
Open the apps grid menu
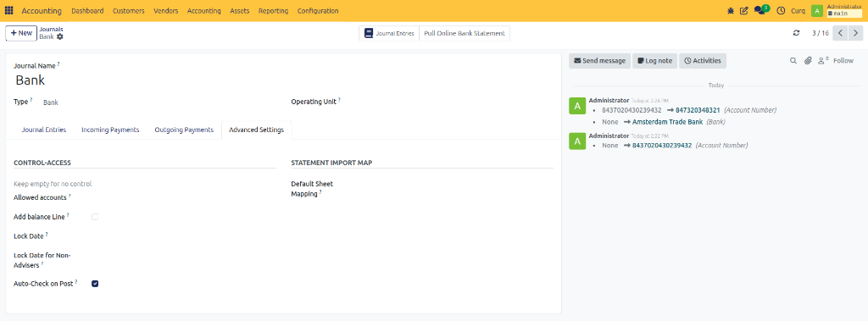pos(8,10)
